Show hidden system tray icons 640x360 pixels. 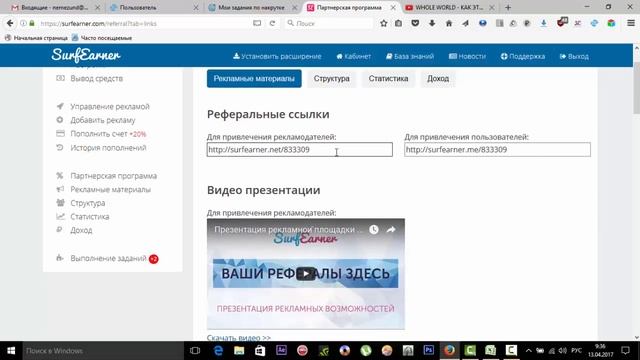[x=529, y=351]
